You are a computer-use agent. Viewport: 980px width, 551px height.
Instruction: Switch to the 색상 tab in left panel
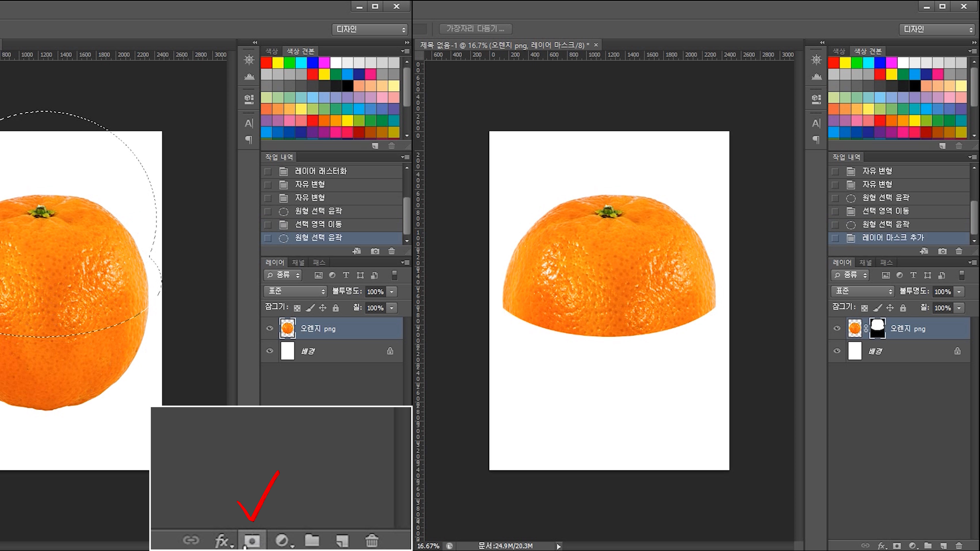pos(272,51)
